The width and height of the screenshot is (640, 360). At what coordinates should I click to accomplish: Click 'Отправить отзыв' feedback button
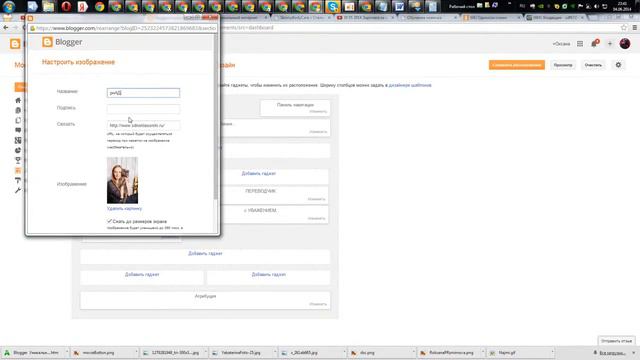tap(616, 341)
